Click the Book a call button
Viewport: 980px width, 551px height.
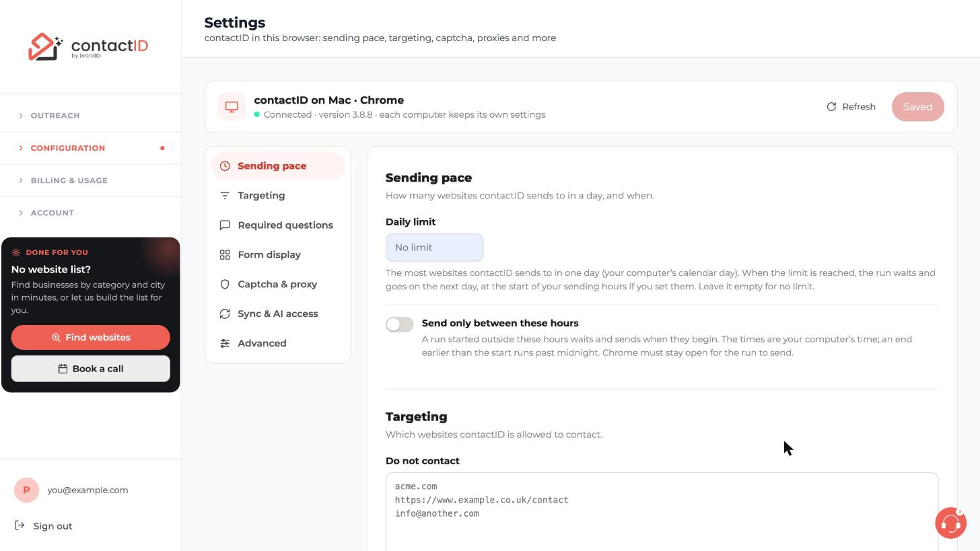pos(90,369)
